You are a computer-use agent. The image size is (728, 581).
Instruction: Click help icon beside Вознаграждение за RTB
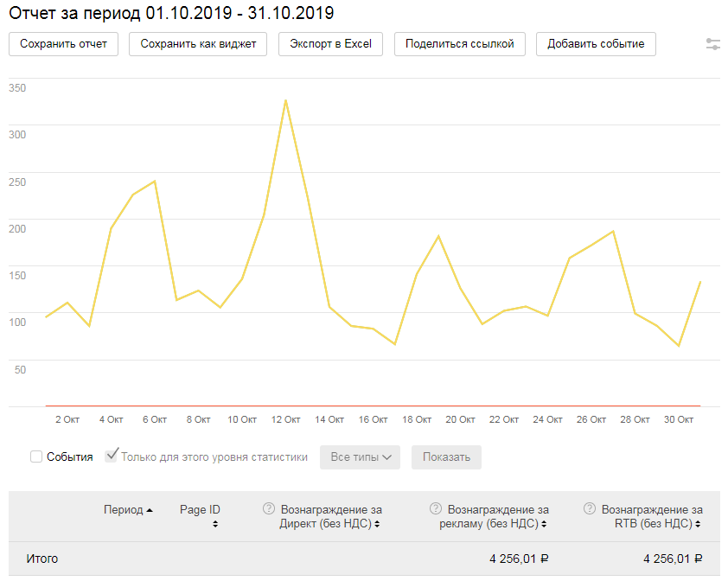click(x=590, y=509)
